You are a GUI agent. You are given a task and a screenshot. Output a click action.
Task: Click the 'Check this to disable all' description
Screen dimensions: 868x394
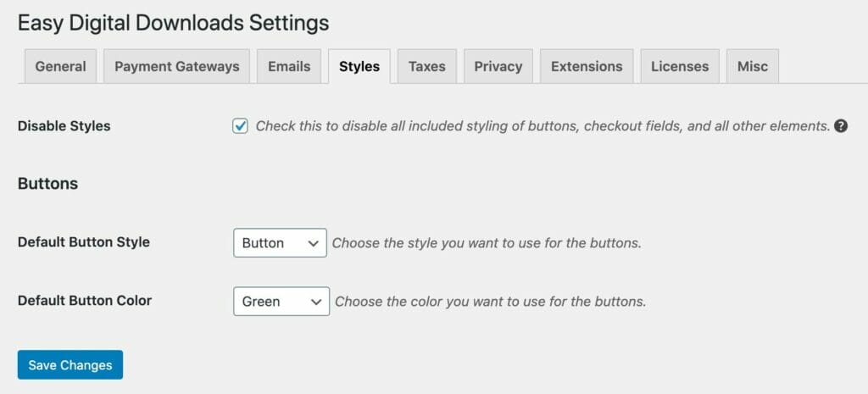coord(542,126)
